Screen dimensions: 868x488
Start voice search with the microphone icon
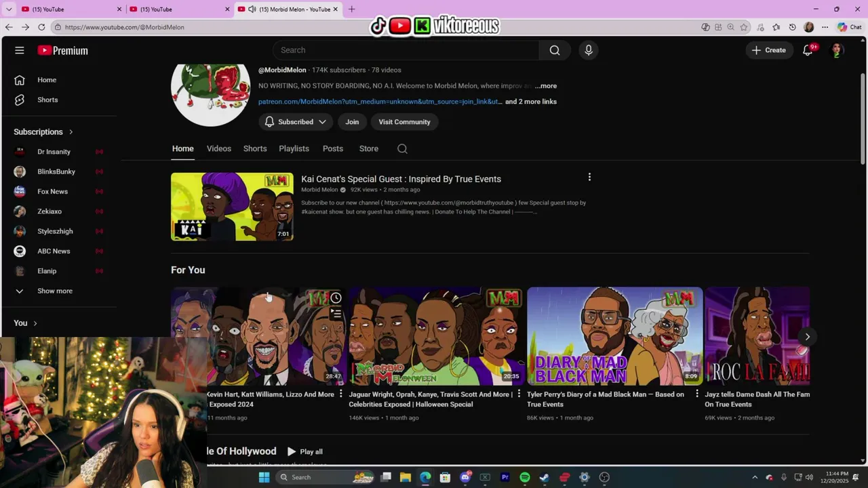click(x=589, y=50)
